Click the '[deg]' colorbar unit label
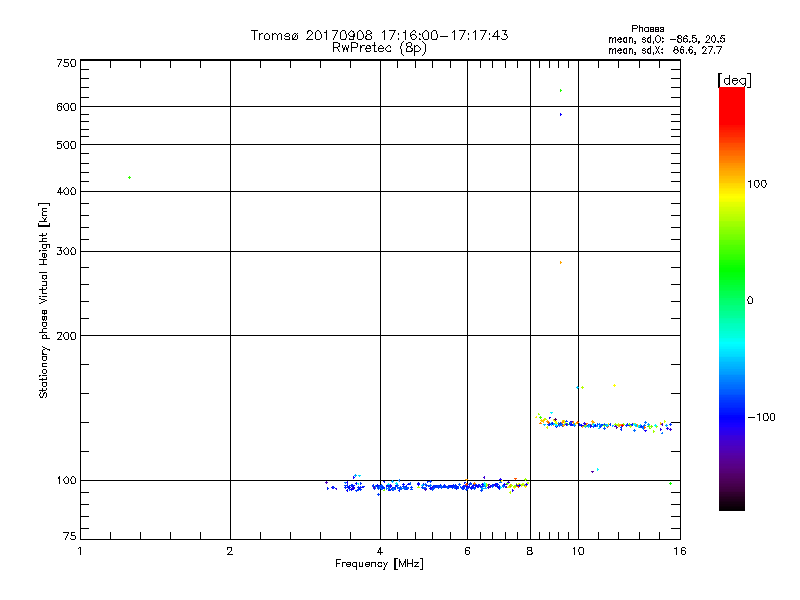 point(734,80)
